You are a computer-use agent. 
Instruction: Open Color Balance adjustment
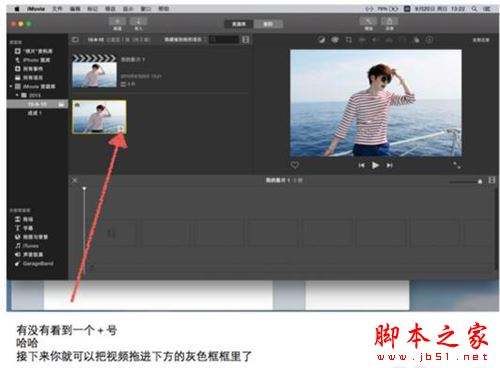click(321, 40)
